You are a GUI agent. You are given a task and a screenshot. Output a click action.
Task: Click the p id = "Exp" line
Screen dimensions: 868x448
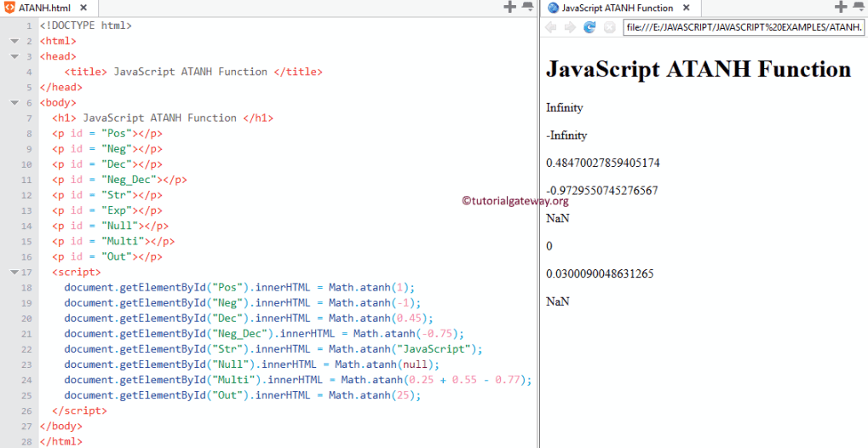coord(107,210)
